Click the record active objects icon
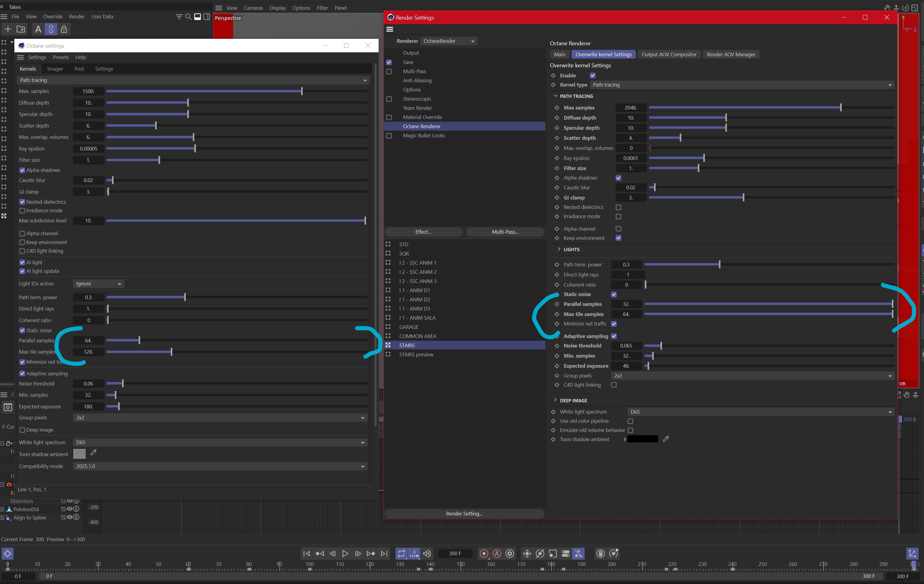The width and height of the screenshot is (924, 584). click(484, 553)
